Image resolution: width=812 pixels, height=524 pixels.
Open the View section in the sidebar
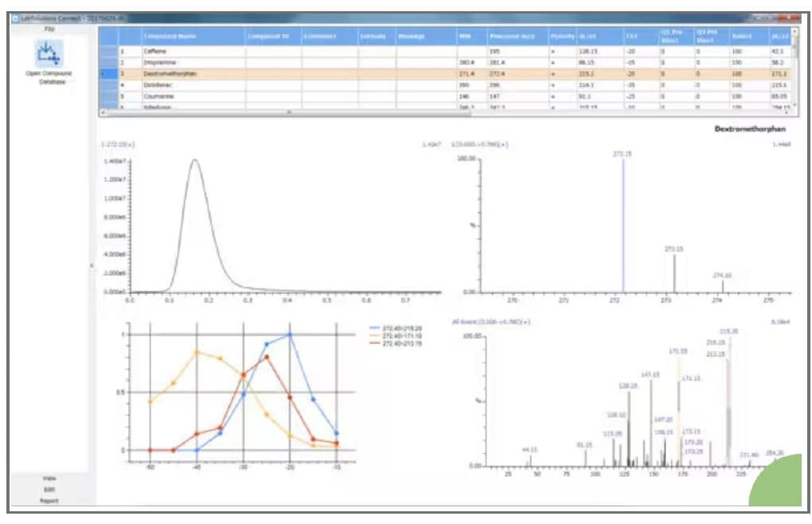(49, 479)
